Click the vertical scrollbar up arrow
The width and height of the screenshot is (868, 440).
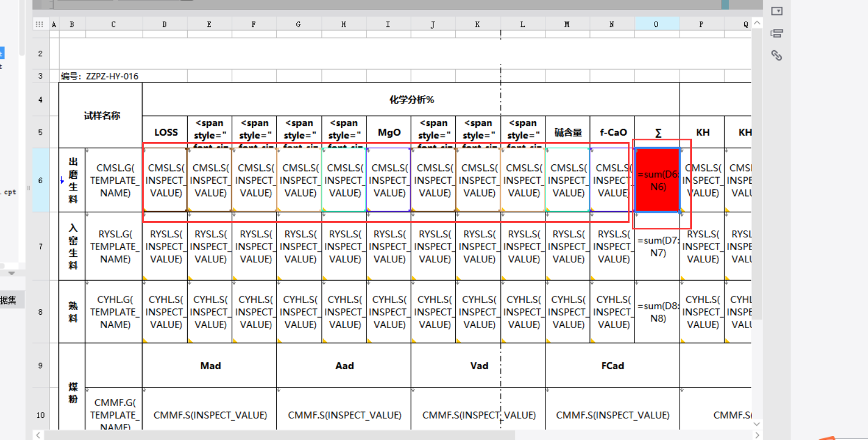[757, 23]
